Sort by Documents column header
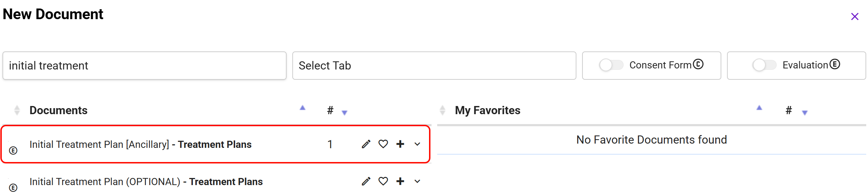The width and height of the screenshot is (868, 195). [x=59, y=110]
